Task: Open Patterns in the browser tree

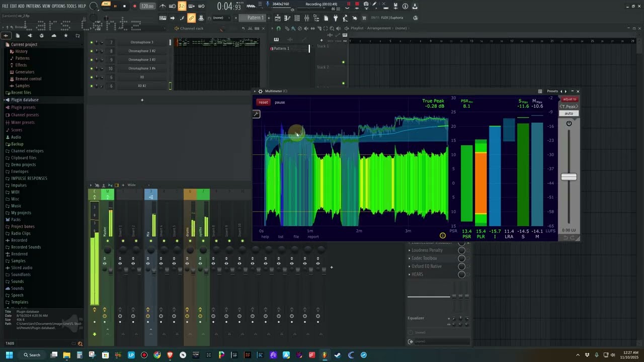Action: [x=22, y=58]
